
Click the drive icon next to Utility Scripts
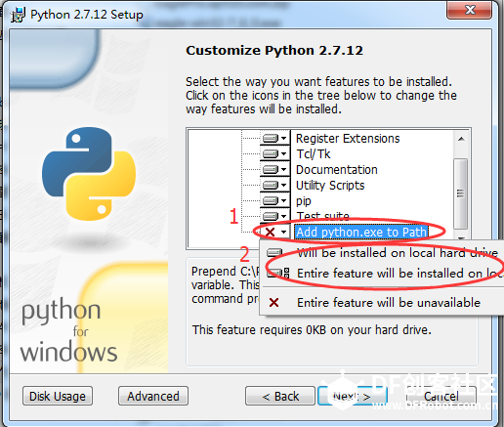point(271,185)
